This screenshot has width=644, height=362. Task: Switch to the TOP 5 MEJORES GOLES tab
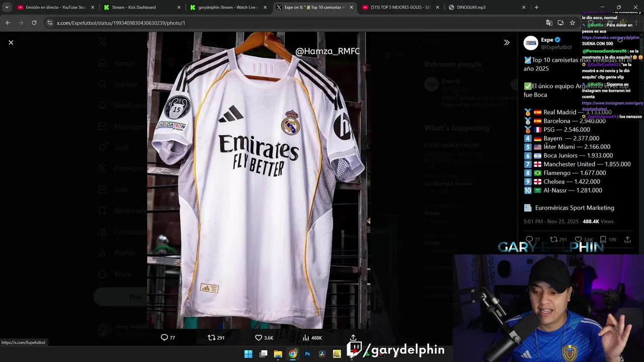[400, 7]
